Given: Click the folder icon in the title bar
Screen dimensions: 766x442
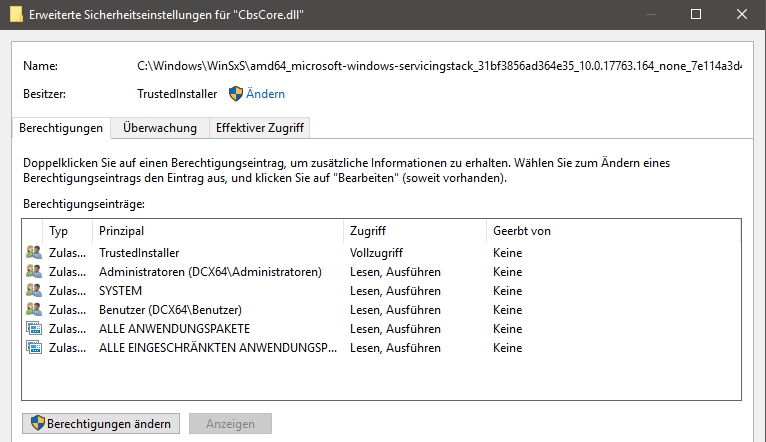Looking at the screenshot, I should pos(16,14).
